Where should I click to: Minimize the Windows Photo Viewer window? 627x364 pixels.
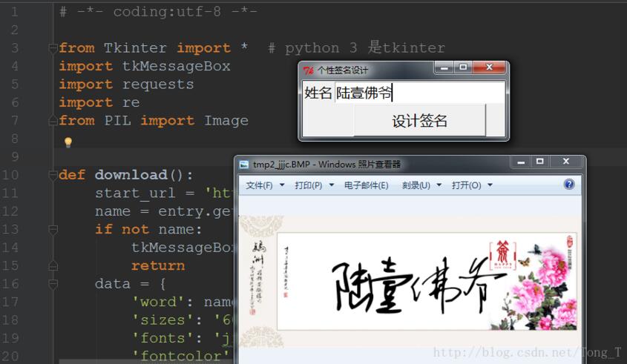521,162
